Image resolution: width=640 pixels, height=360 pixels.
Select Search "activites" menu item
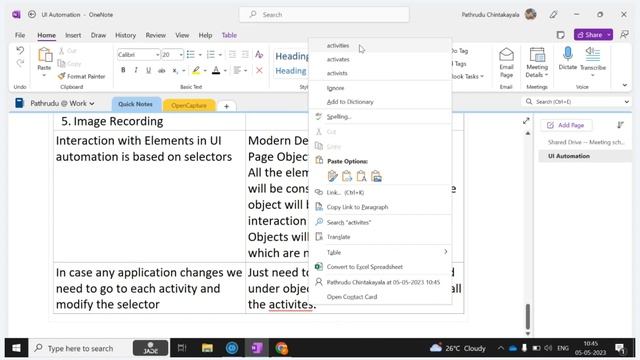[380, 222]
